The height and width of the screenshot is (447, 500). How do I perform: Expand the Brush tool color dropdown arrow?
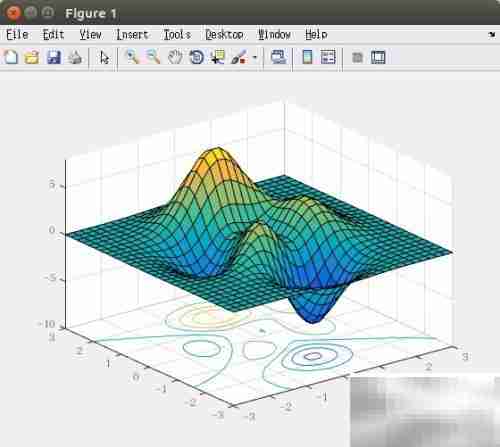pos(255,57)
